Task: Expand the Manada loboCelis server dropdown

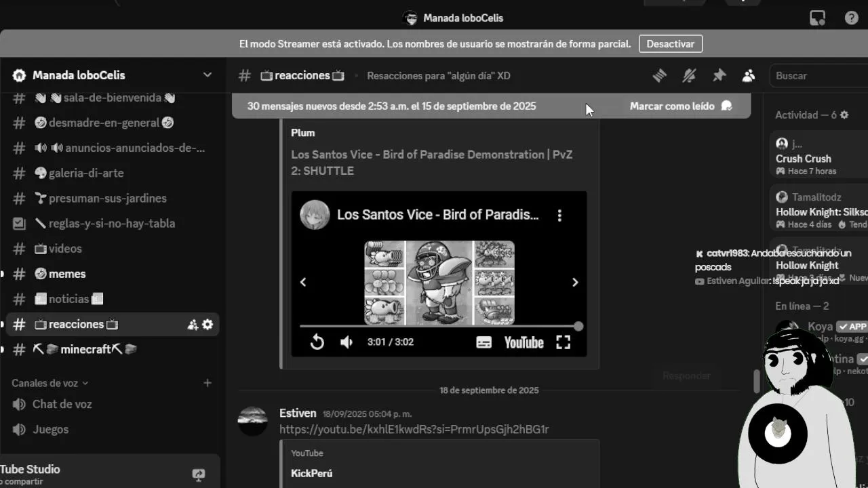Action: click(208, 75)
